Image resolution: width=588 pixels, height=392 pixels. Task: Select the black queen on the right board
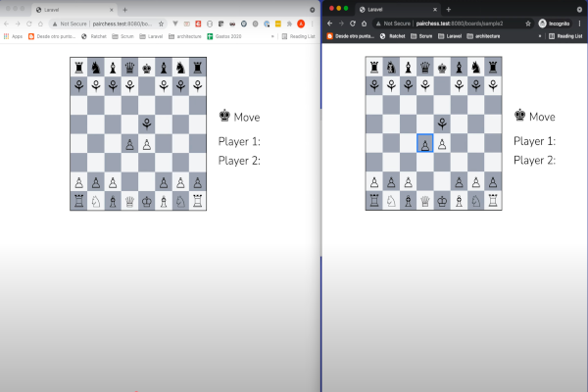click(x=425, y=68)
